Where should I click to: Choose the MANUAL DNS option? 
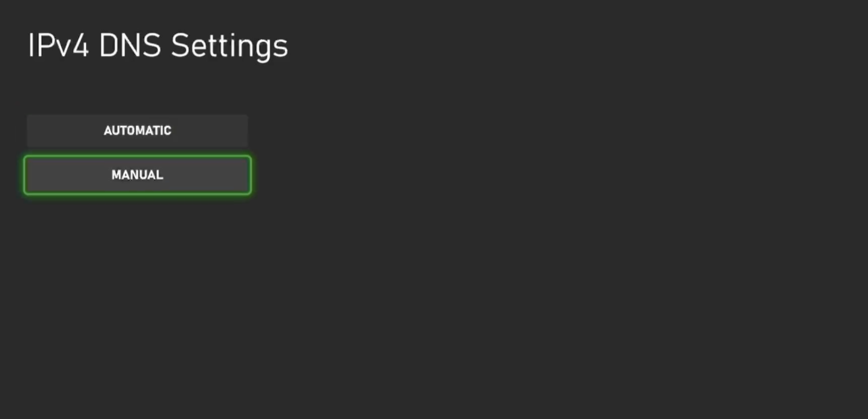(137, 175)
